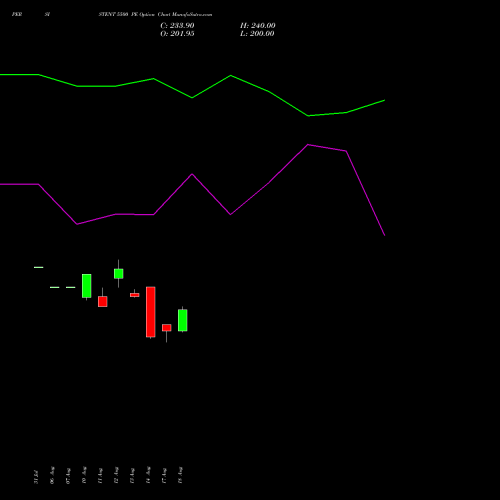Select the 12 Aug date label

116,475
